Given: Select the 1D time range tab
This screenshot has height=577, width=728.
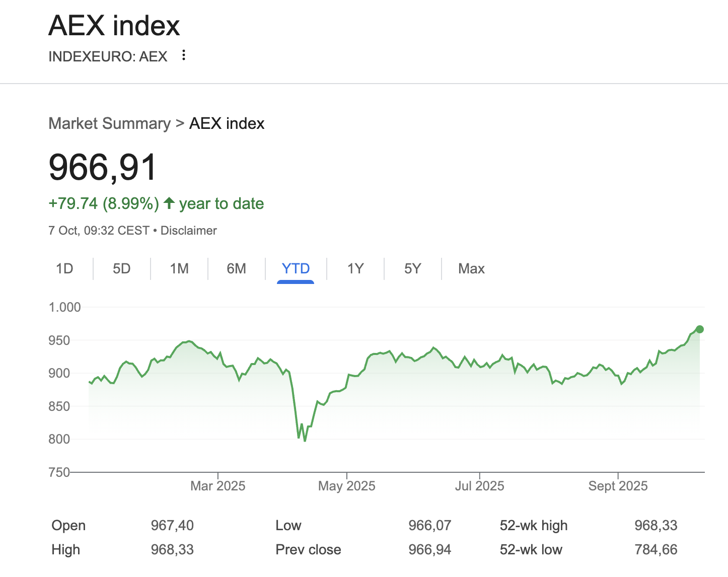Looking at the screenshot, I should pos(64,268).
